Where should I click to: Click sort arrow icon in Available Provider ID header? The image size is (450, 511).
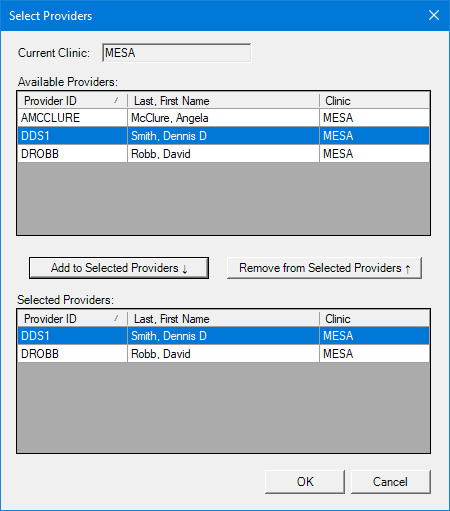[116, 100]
